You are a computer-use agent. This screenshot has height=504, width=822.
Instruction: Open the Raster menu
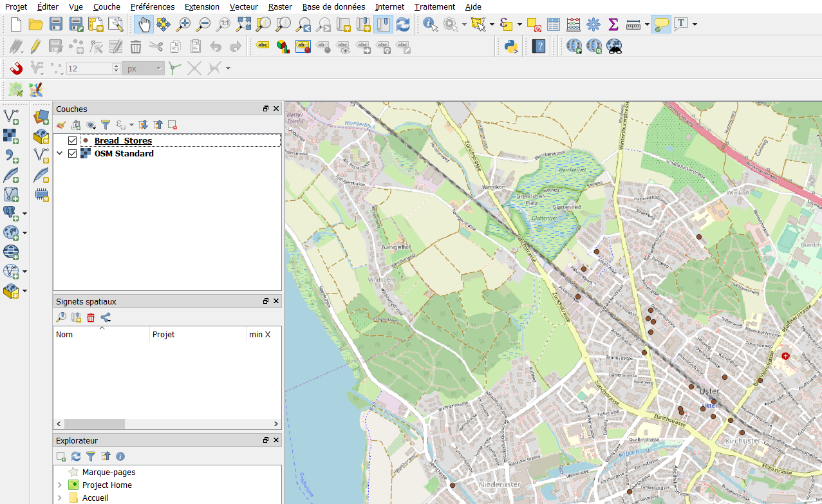click(x=280, y=6)
